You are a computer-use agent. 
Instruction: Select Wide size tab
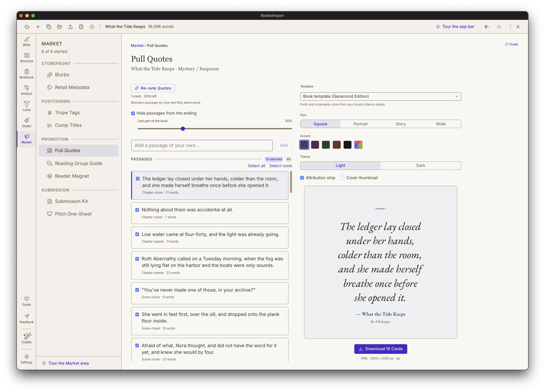click(441, 124)
